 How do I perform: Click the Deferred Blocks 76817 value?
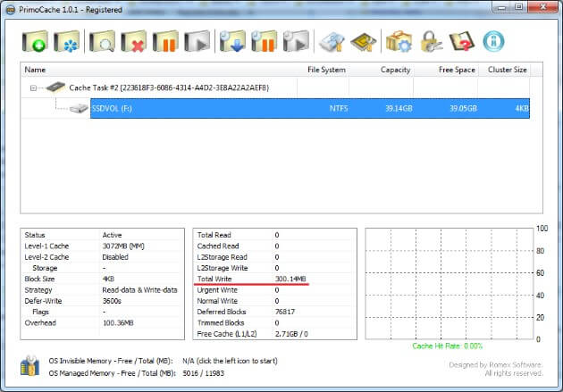pos(285,312)
